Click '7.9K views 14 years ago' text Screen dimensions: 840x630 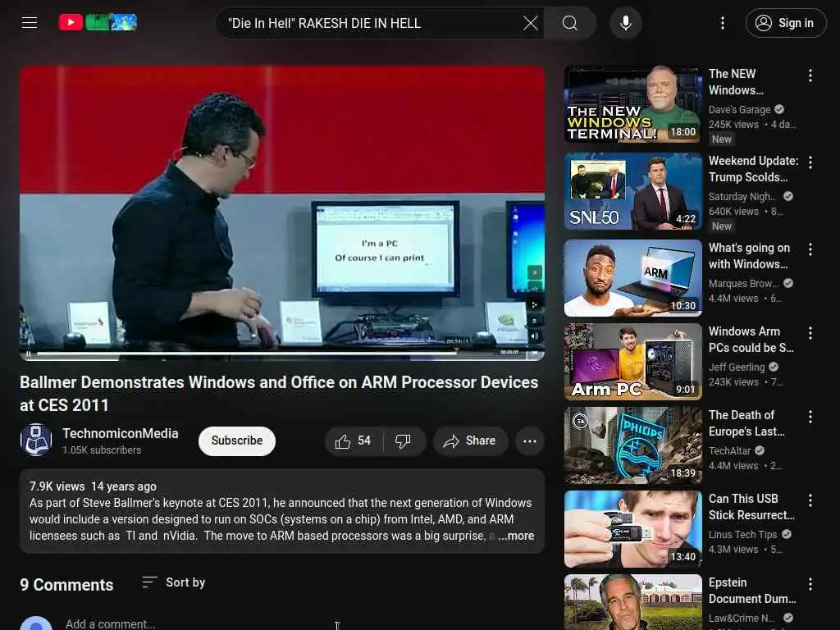click(93, 486)
